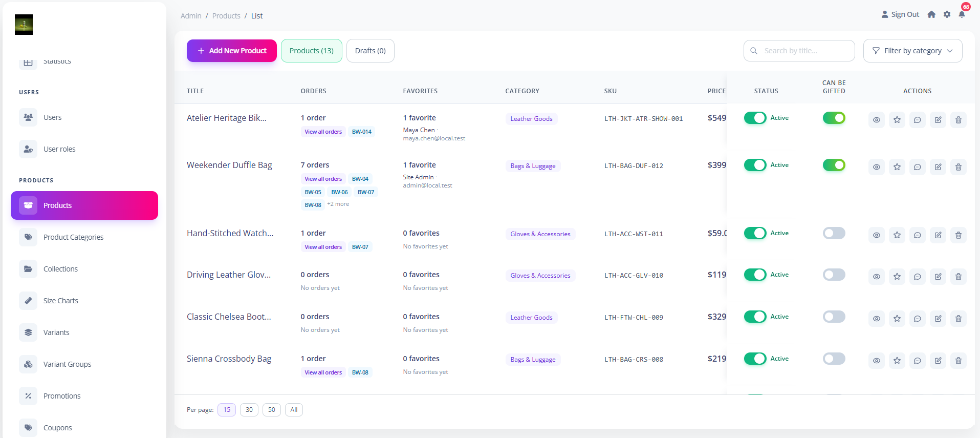Viewport: 980px width, 438px height.
Task: Toggle Active status for Weekender Duffle Bag
Action: (x=755, y=165)
